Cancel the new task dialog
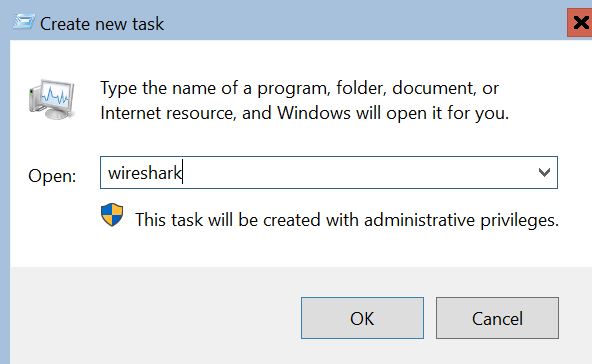 click(497, 318)
